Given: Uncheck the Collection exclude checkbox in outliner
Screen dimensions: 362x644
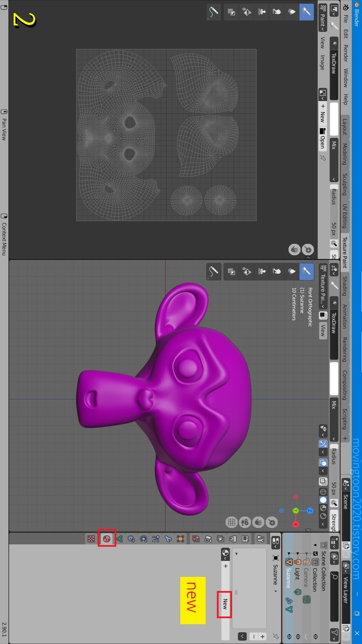Looking at the screenshot, I should click(x=315, y=553).
